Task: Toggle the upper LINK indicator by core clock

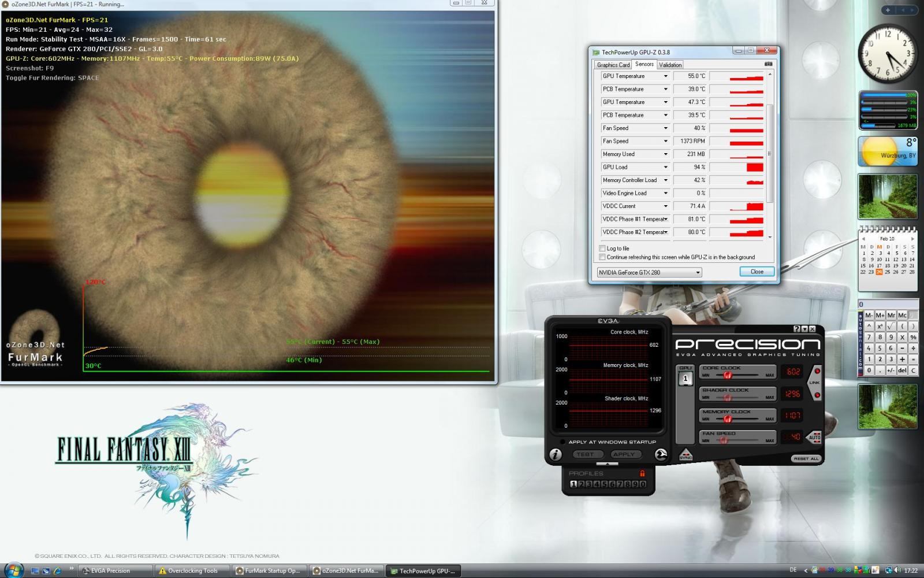Action: (x=817, y=371)
